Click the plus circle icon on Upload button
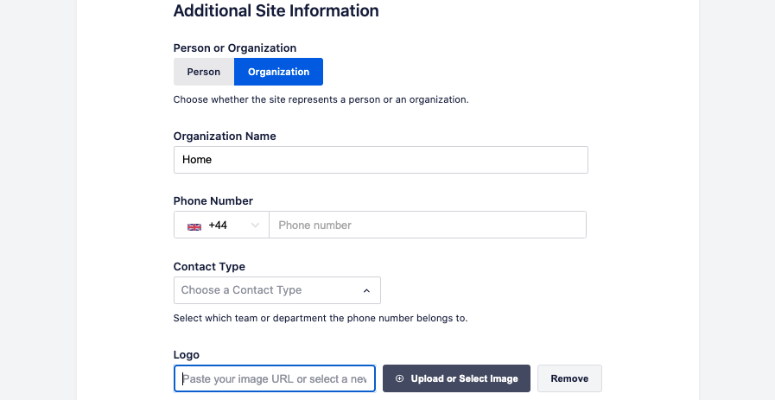The height and width of the screenshot is (400, 775). [399, 379]
